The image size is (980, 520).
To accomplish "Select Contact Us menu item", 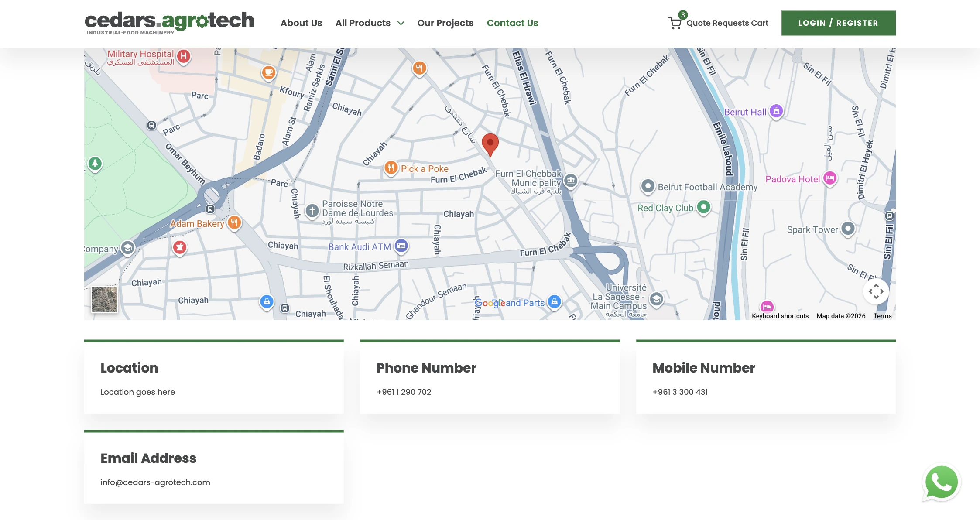I will coord(512,23).
